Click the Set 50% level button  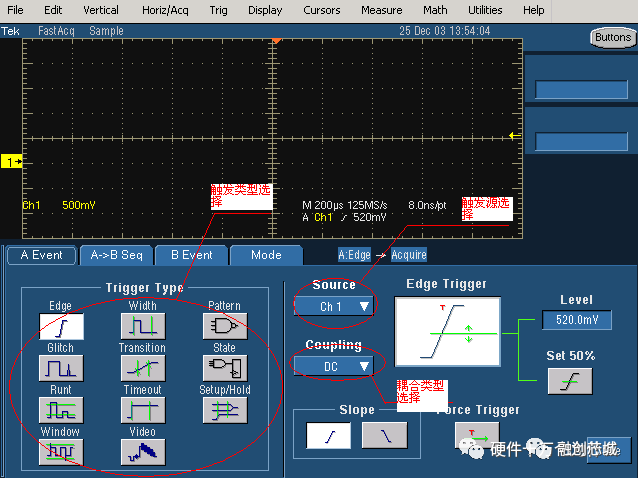pyautogui.click(x=570, y=382)
